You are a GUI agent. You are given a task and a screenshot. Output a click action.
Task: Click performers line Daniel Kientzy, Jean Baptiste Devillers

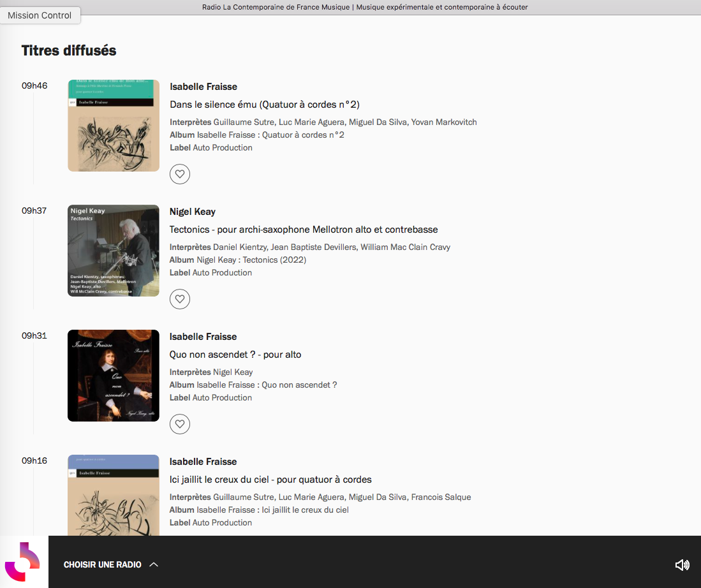tap(310, 247)
